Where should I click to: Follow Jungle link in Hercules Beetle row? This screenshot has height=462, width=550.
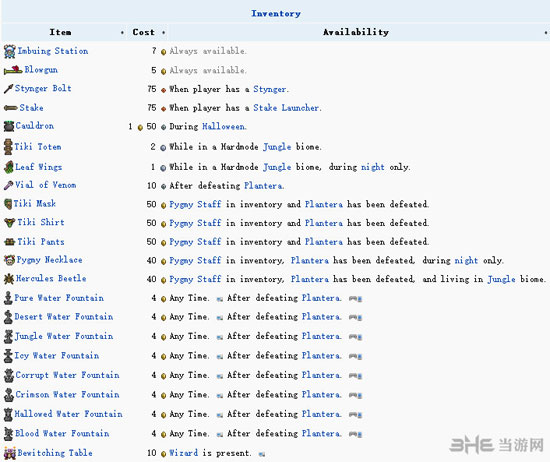point(501,280)
